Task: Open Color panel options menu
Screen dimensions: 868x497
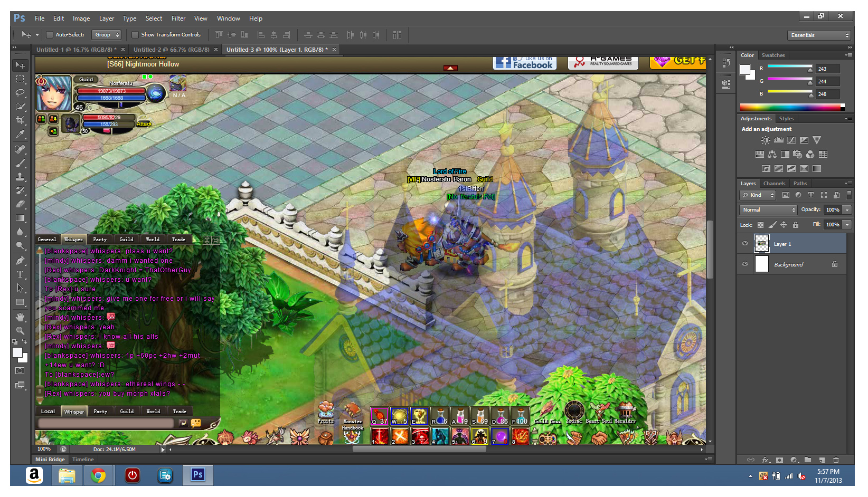Action: coord(848,55)
